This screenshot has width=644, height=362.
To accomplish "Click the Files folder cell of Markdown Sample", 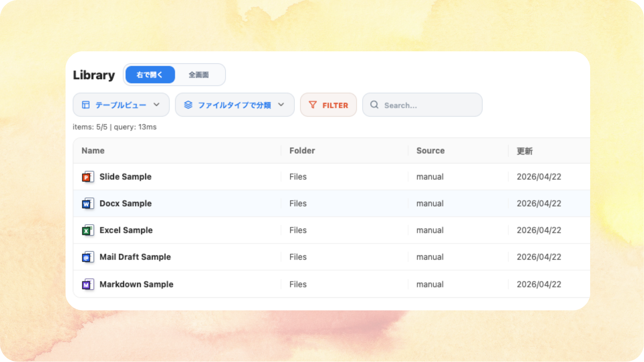I will click(x=298, y=284).
